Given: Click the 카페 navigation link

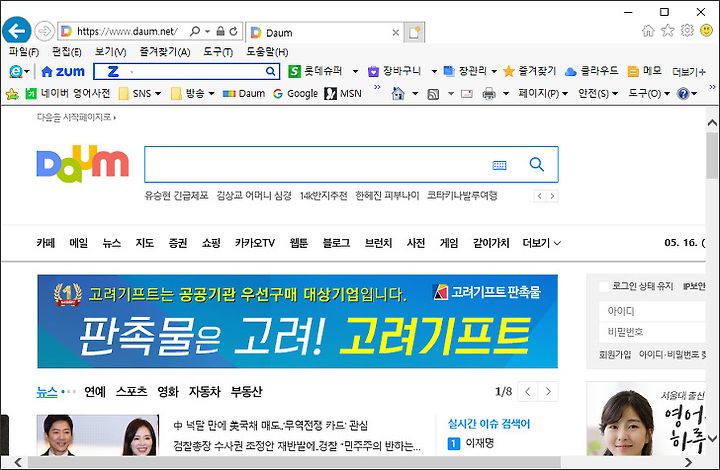Looking at the screenshot, I should point(45,243).
